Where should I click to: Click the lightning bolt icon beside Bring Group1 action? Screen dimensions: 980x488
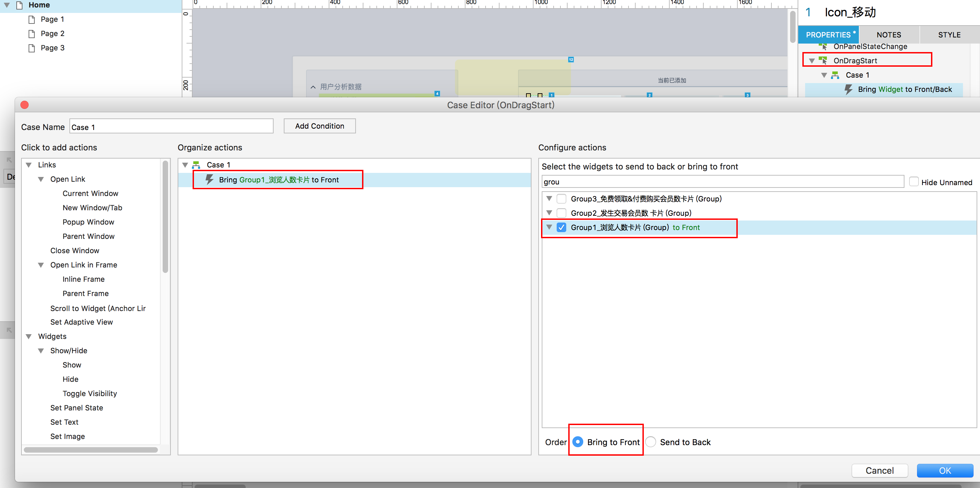tap(209, 180)
